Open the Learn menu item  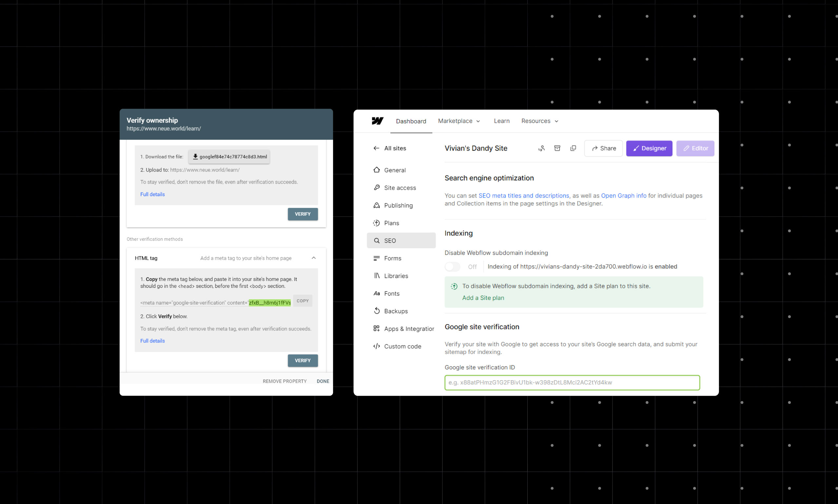pyautogui.click(x=501, y=121)
